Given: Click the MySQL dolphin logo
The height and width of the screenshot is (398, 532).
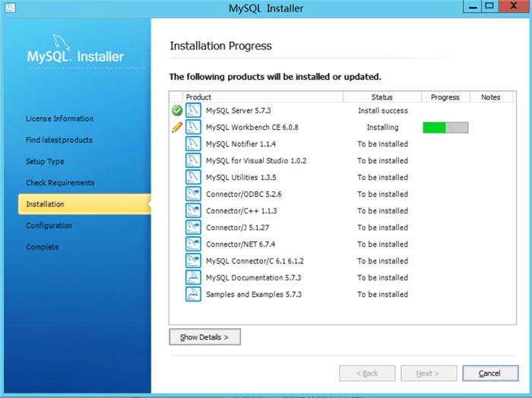Looking at the screenshot, I should (x=62, y=43).
